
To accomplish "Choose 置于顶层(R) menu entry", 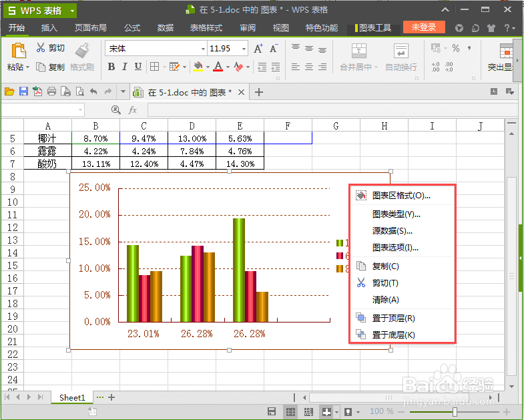I will pyautogui.click(x=402, y=319).
